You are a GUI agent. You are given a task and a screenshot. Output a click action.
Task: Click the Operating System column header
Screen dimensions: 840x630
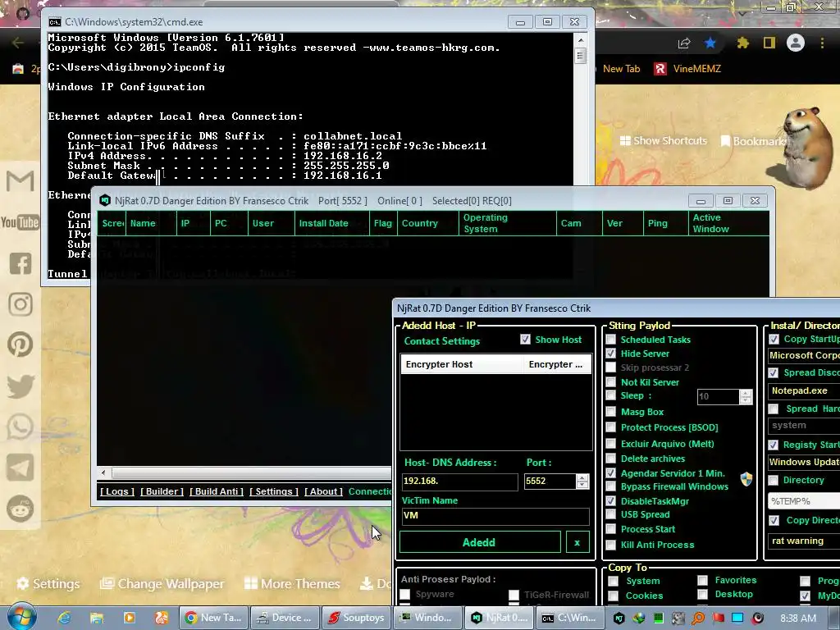507,223
